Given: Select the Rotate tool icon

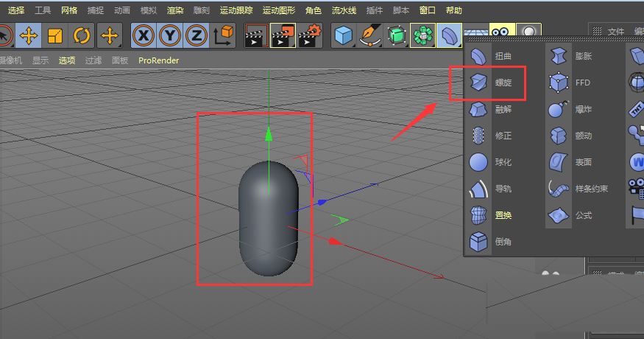Looking at the screenshot, I should pos(82,36).
